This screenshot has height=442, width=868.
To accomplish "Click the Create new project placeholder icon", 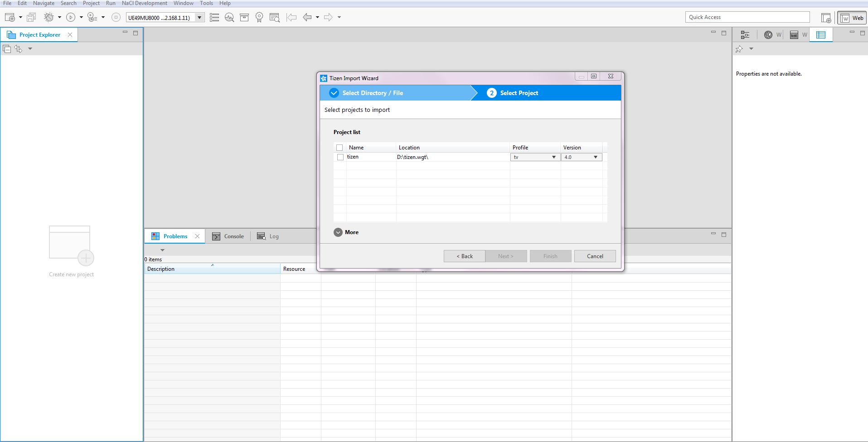I will tap(72, 245).
